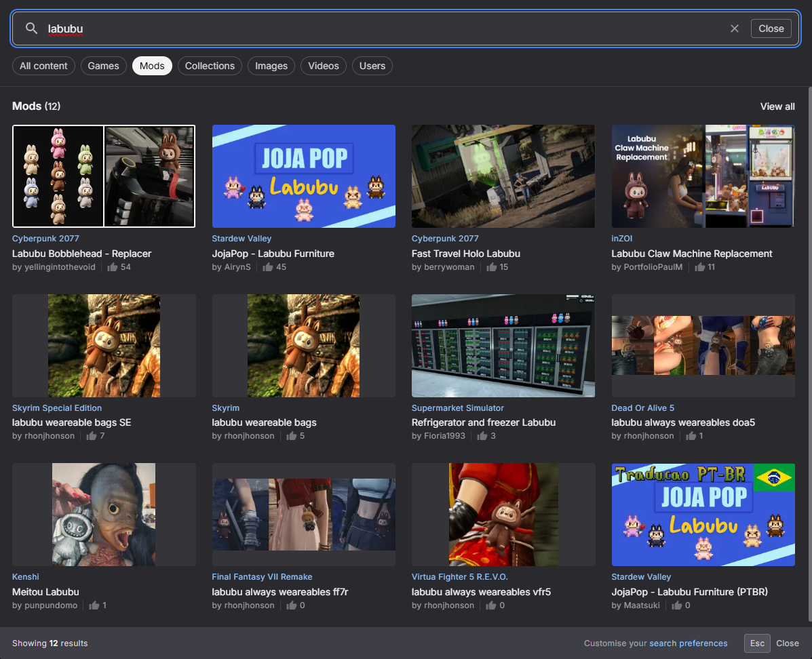This screenshot has height=659, width=812.
Task: Open labubu always wearables vfr5 thumbnail
Action: click(x=503, y=515)
